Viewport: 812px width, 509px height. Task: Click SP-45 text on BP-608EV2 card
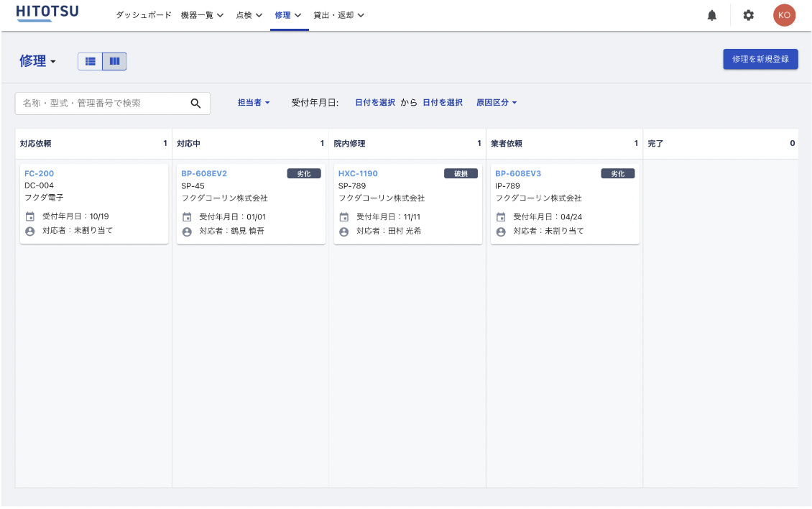click(193, 186)
